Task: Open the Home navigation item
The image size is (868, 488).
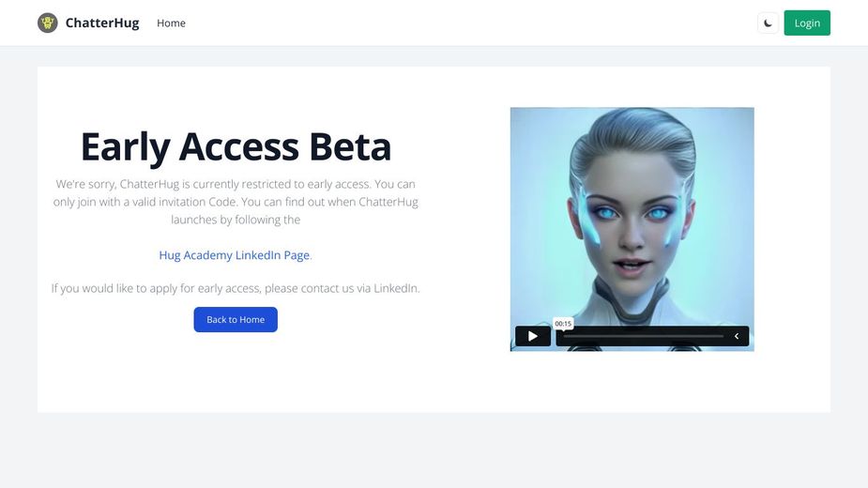Action: tap(171, 23)
